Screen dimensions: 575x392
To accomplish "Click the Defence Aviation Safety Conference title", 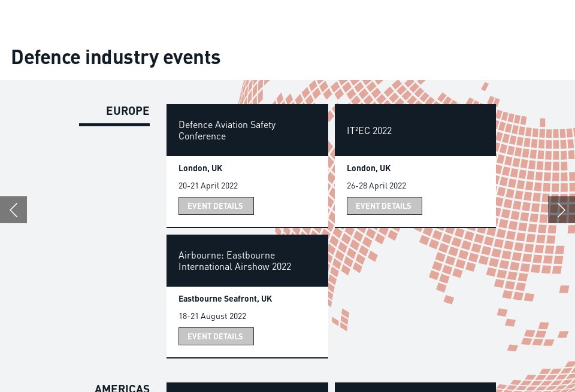I will pyautogui.click(x=227, y=130).
